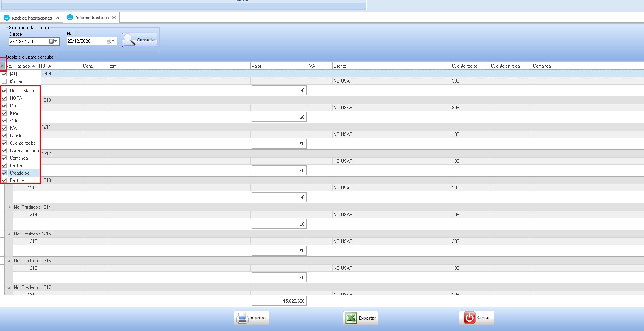The image size is (644, 331).
Task: Close the Informe traslados tab
Action: (114, 18)
